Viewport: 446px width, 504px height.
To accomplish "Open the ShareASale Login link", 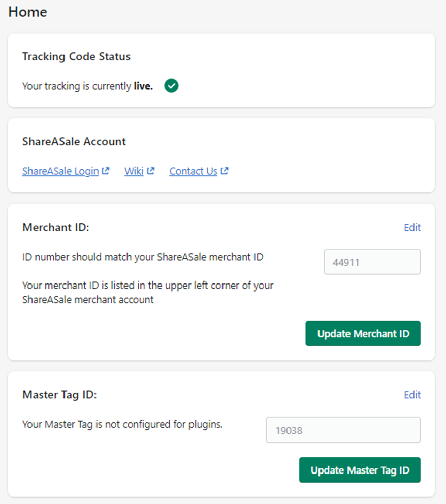I will tap(60, 171).
